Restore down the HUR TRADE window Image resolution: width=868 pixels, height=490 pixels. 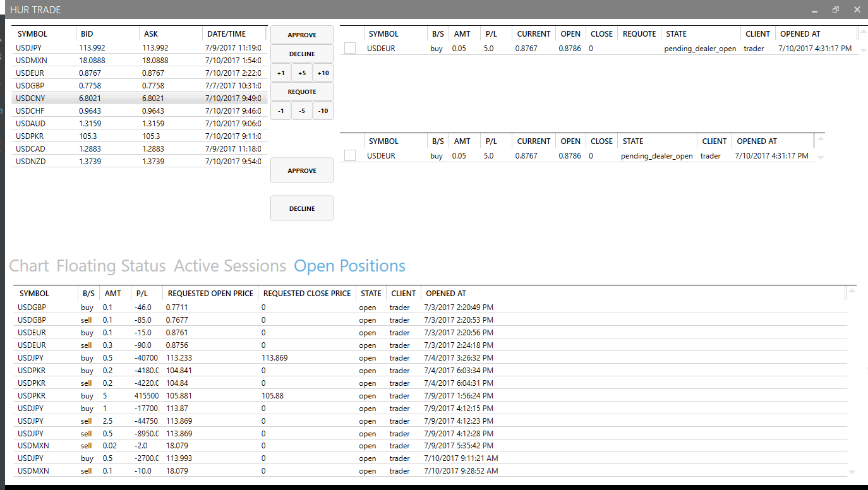click(836, 10)
